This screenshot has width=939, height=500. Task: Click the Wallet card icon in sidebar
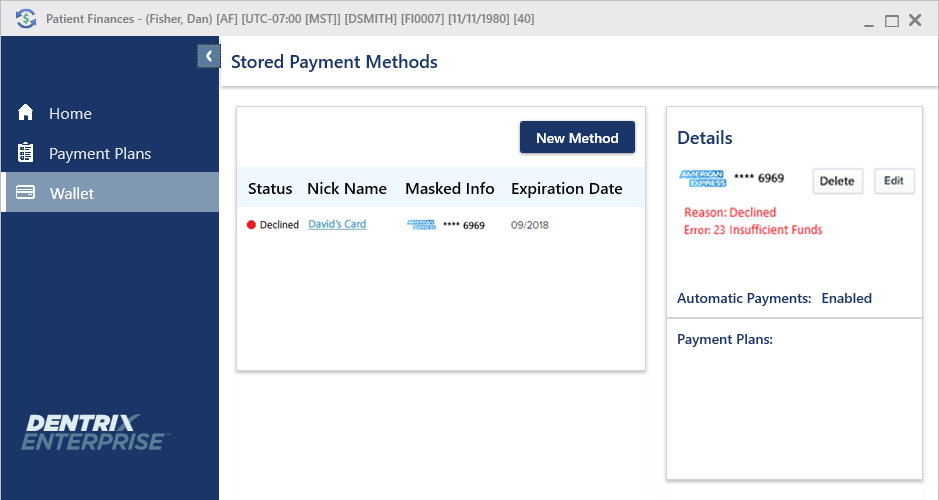[26, 192]
